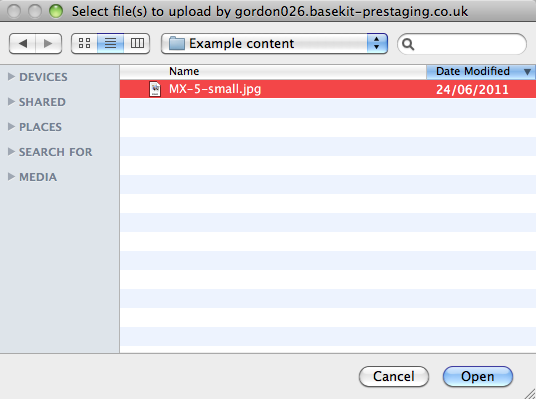Click the magnifier icon in search field

tap(408, 44)
